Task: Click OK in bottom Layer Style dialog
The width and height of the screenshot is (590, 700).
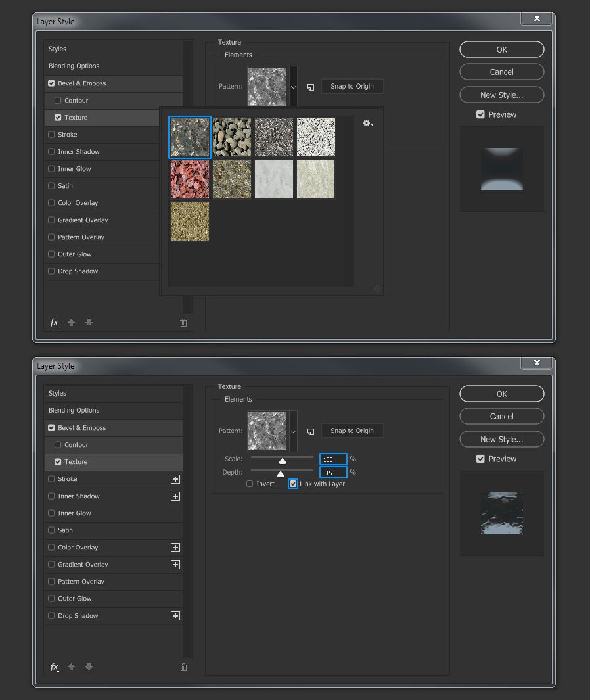Action: (x=502, y=394)
